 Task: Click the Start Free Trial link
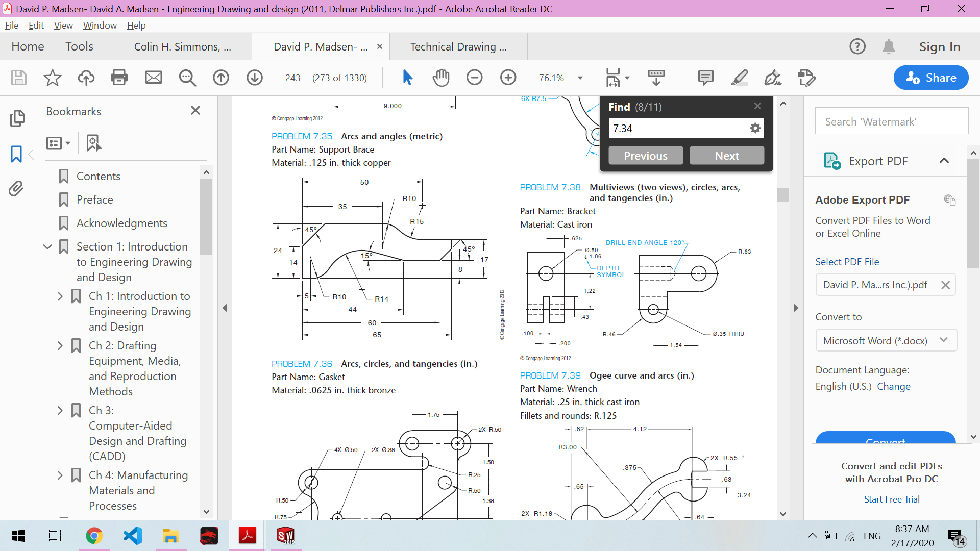pos(891,499)
